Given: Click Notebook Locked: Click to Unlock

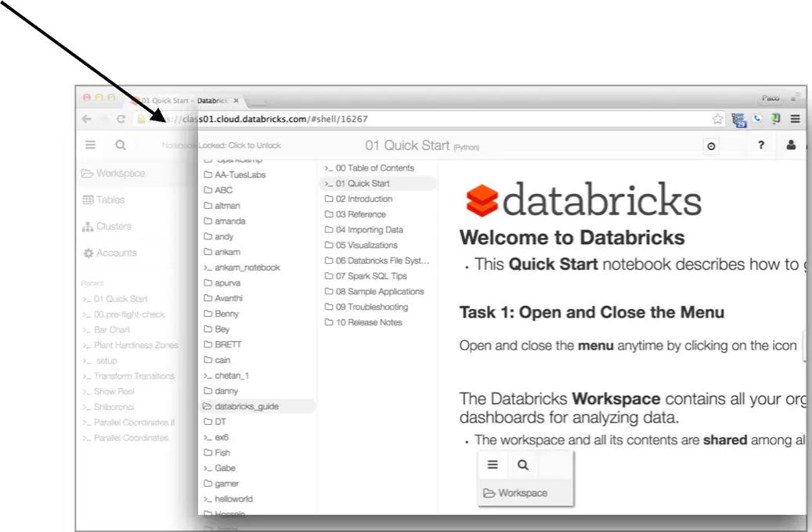Looking at the screenshot, I should coord(222,146).
